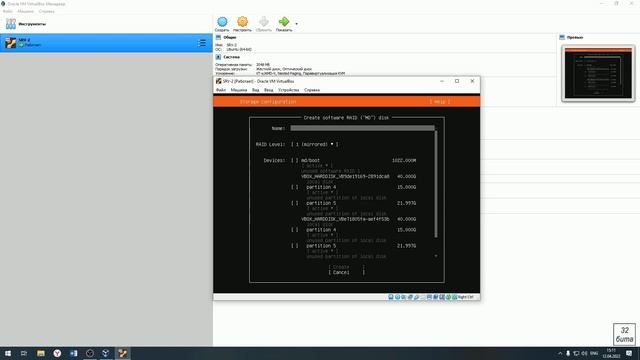Image resolution: width=640 pixels, height=360 pixels.
Task: Click the Общие section icon
Action: pos(218,37)
